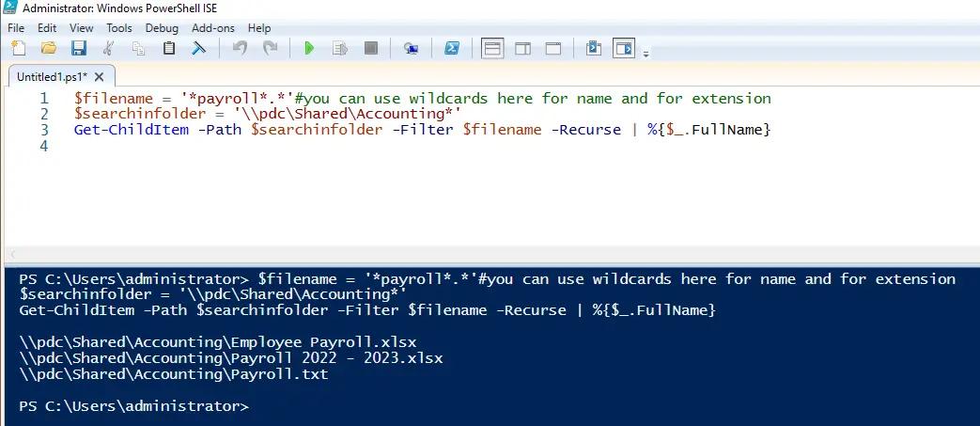Click %{$_.FullName} in the script pane
The height and width of the screenshot is (426, 980).
tap(709, 130)
